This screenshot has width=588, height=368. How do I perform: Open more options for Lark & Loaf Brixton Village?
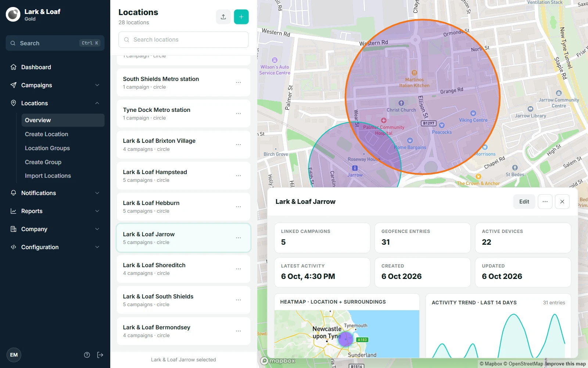tap(239, 145)
